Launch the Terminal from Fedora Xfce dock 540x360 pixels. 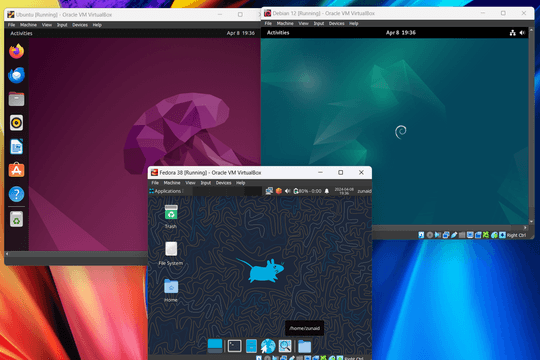[235, 346]
